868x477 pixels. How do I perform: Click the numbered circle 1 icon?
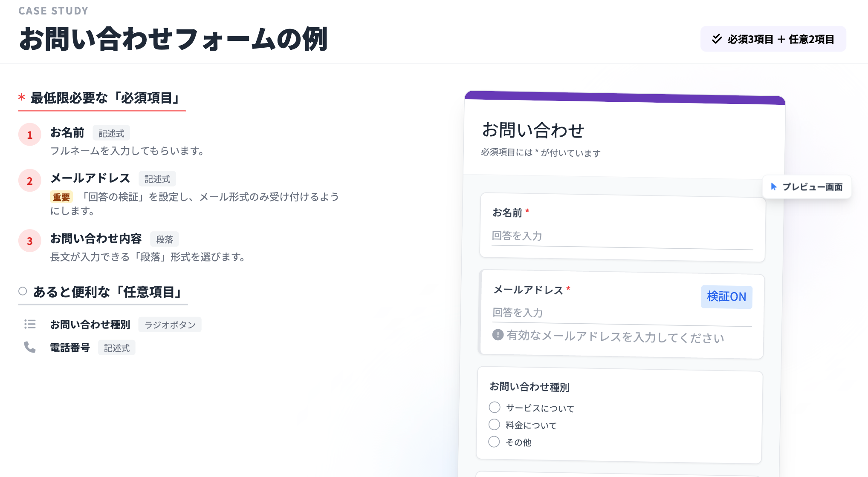[30, 135]
